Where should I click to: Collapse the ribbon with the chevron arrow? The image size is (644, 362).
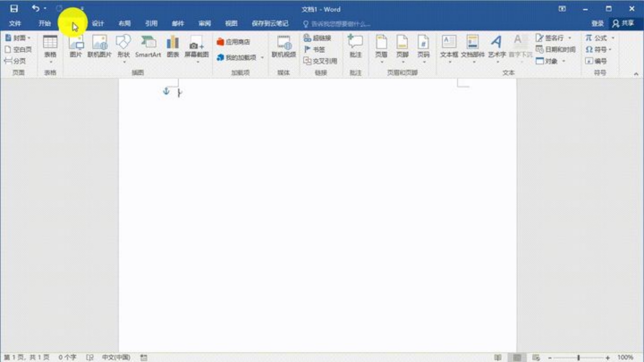point(636,74)
